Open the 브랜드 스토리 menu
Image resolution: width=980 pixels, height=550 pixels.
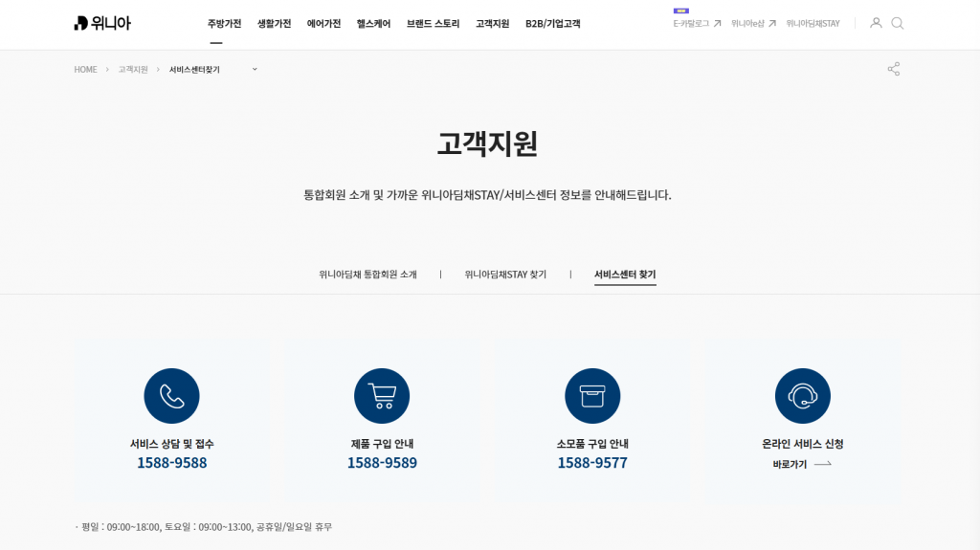pos(434,24)
